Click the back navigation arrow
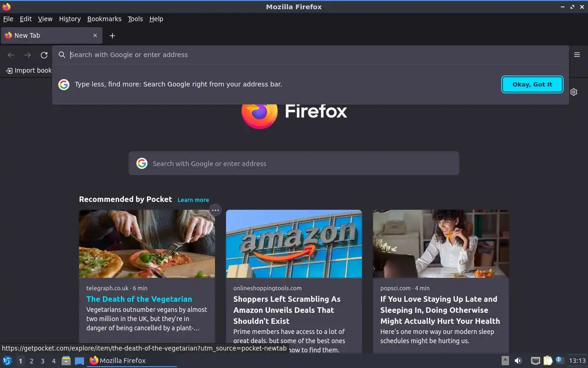Screen dimensions: 588x368 point(11,55)
